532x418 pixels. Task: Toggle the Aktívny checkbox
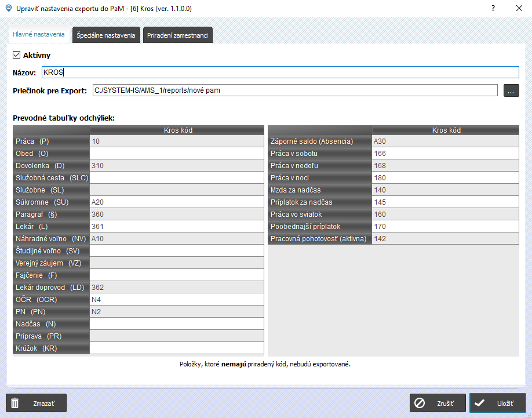[17, 55]
